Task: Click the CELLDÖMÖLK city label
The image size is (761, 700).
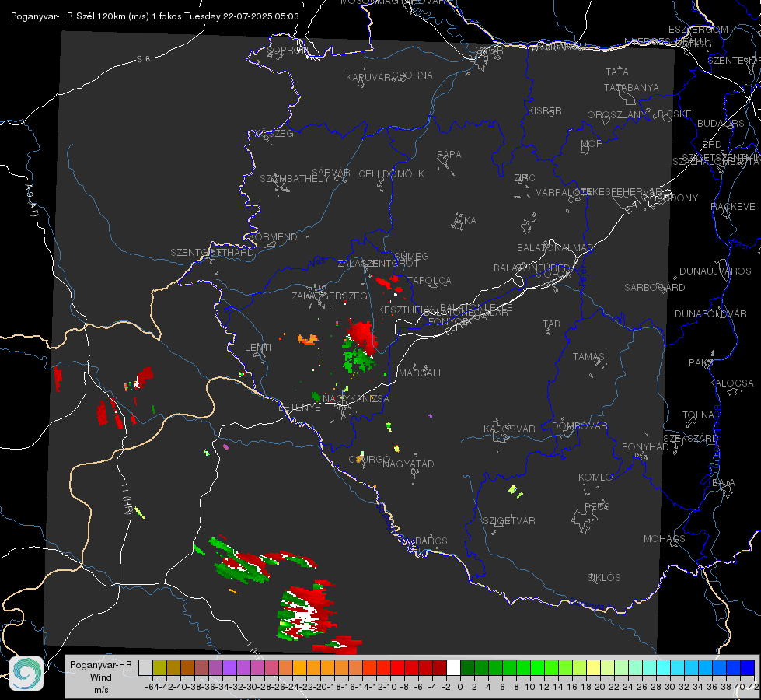Action: click(x=392, y=174)
